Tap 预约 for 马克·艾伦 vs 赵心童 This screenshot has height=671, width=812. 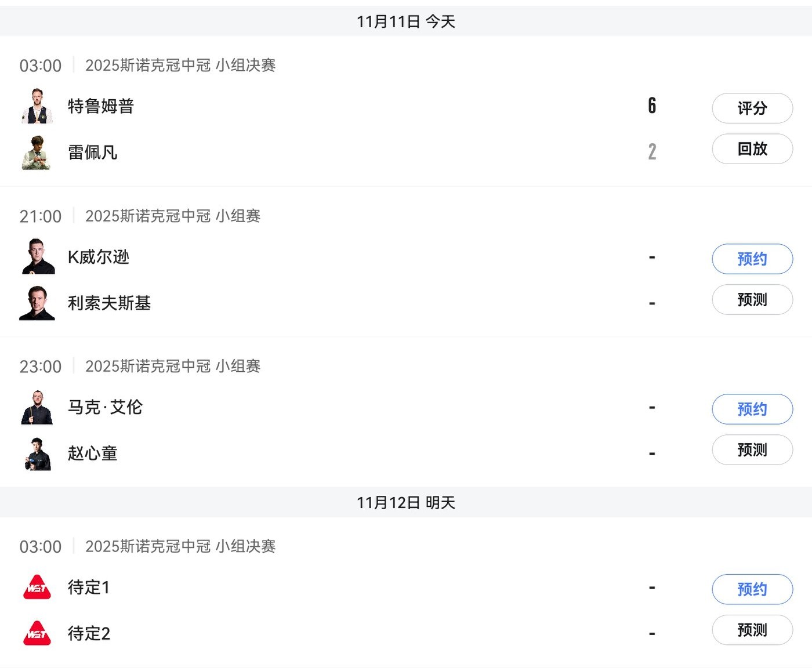752,409
